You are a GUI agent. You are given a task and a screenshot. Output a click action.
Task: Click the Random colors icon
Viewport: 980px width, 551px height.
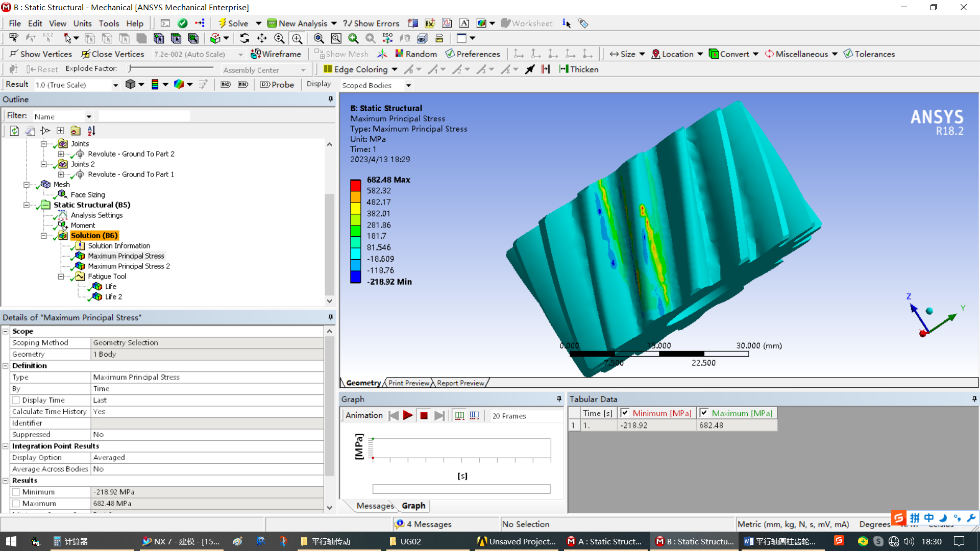pos(416,54)
